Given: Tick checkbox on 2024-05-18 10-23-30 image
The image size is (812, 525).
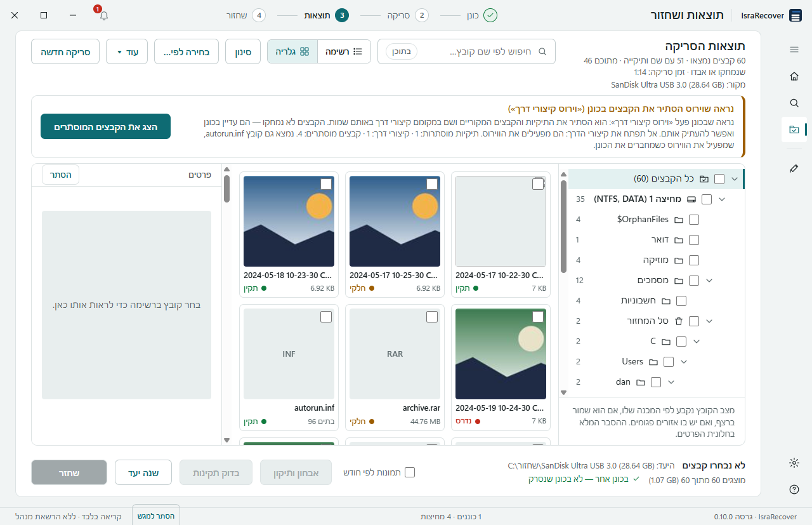Looking at the screenshot, I should (x=326, y=184).
